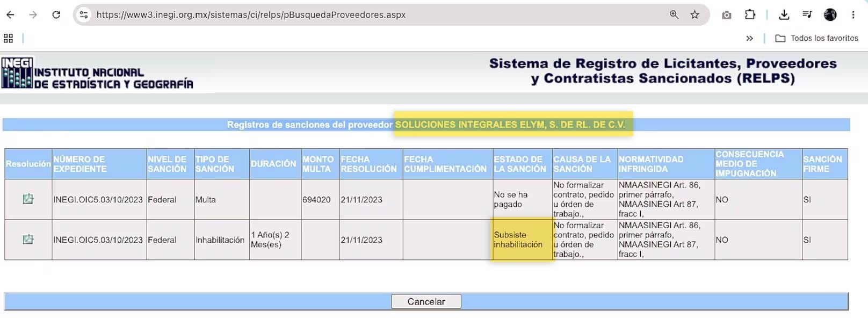Click the DURACIÓN column header

click(x=275, y=164)
